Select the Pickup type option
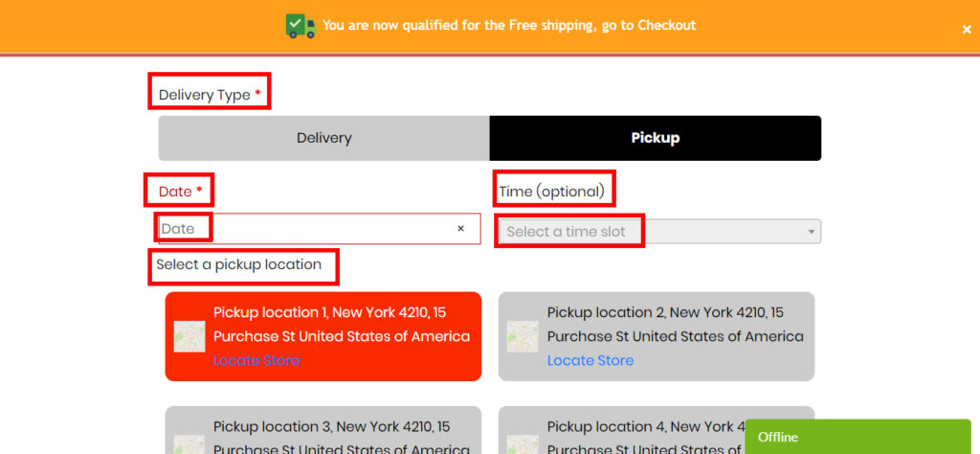This screenshot has height=454, width=980. pyautogui.click(x=656, y=138)
